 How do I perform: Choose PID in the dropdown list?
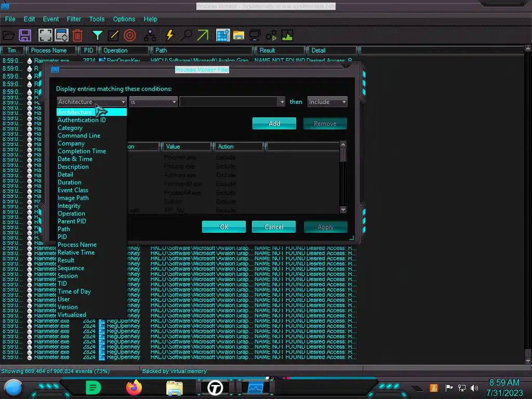tap(62, 237)
